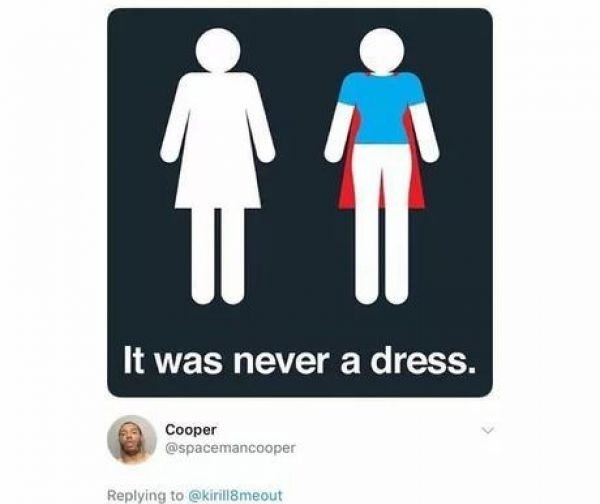Viewport: 600px width, 504px height.
Task: Open Cooper's profile avatar photo
Action: point(132,439)
